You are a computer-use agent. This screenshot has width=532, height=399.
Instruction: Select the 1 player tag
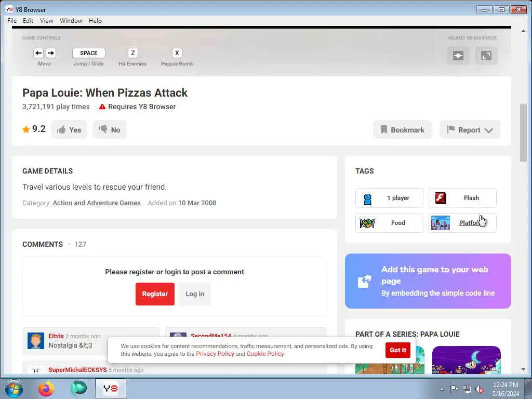coord(389,198)
